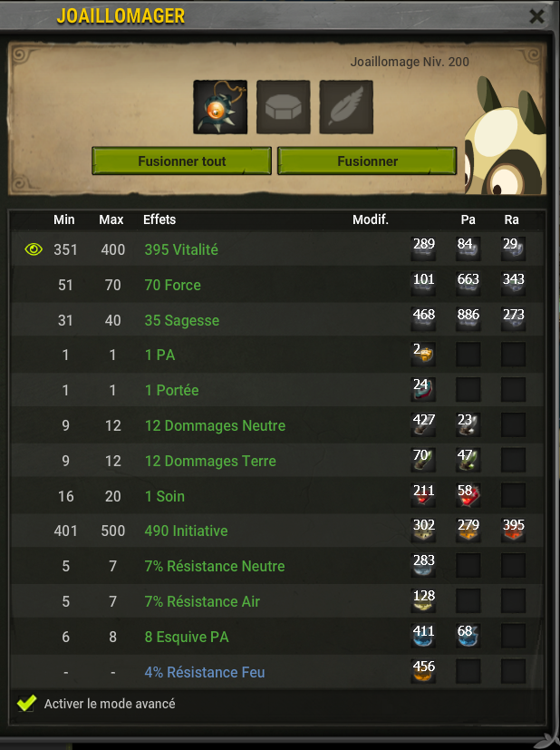Click the Fusionner tout button

click(x=181, y=161)
